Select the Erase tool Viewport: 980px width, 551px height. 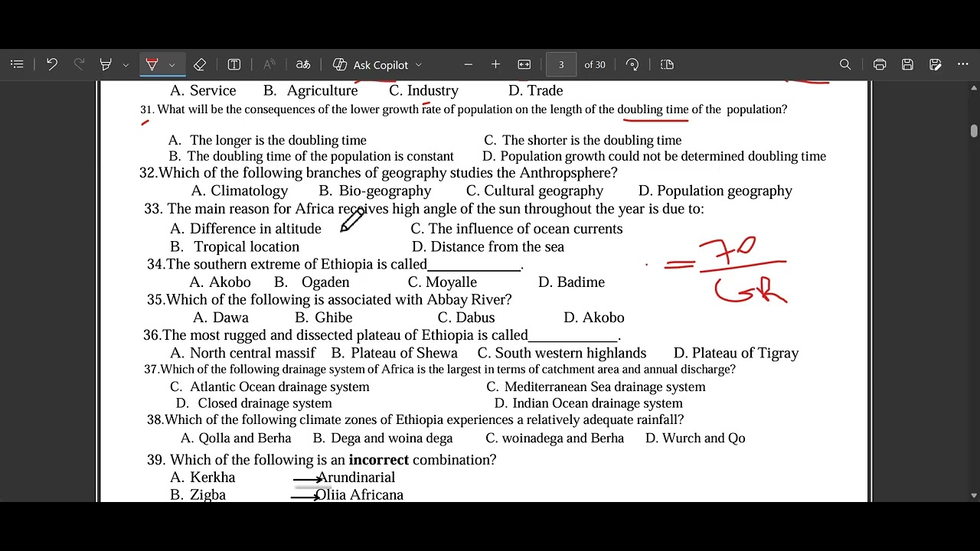[x=200, y=65]
